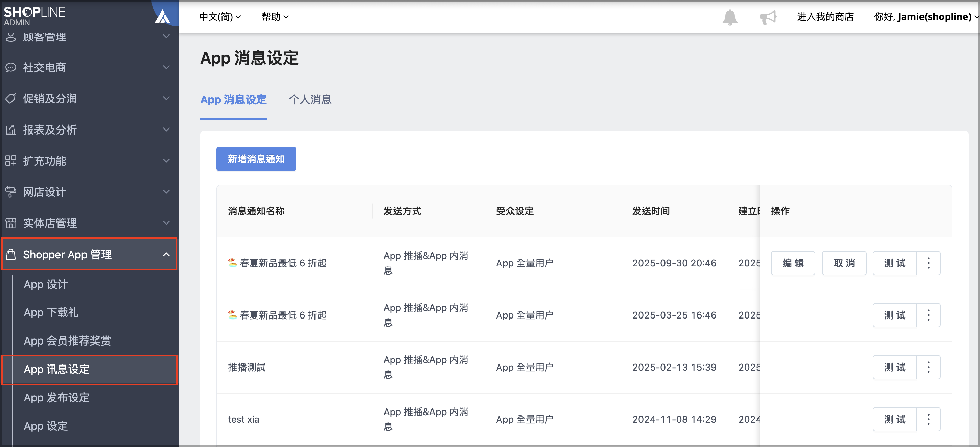Image resolution: width=980 pixels, height=447 pixels.
Task: Click the 操作 column header
Action: coord(780,211)
